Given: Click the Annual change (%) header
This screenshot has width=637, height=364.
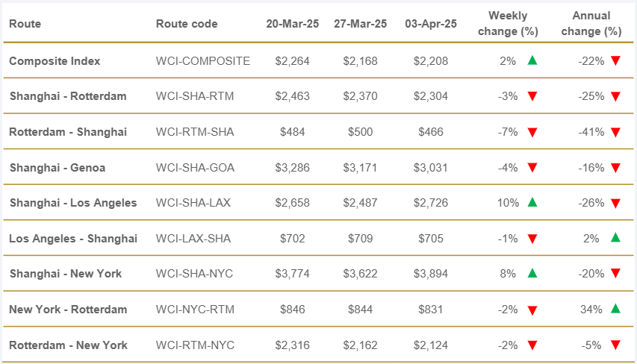Looking at the screenshot, I should point(593,24).
